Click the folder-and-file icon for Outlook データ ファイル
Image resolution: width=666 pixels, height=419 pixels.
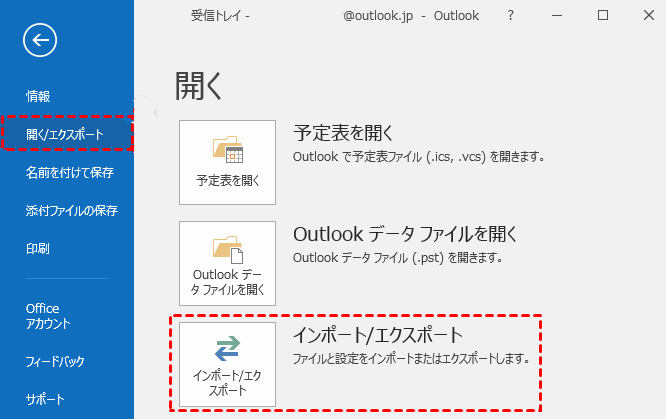(x=227, y=246)
